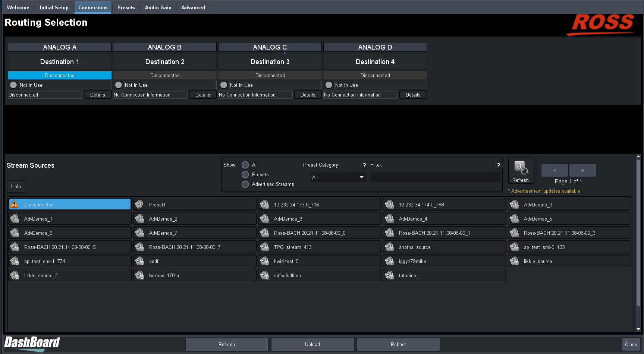
Task: Go to the previous sources page
Action: 555,170
